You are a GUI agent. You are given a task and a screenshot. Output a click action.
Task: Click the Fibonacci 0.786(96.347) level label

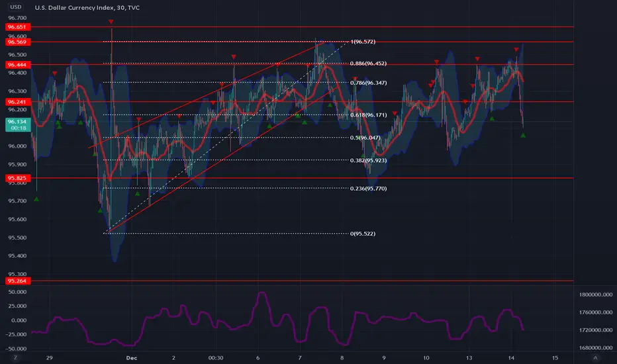(x=368, y=83)
